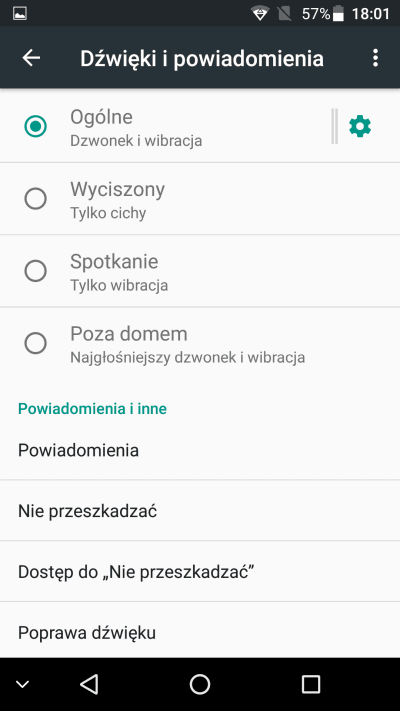Screen dimensions: 400x711
Task: Tap the Android back navigation button
Action: click(x=89, y=684)
